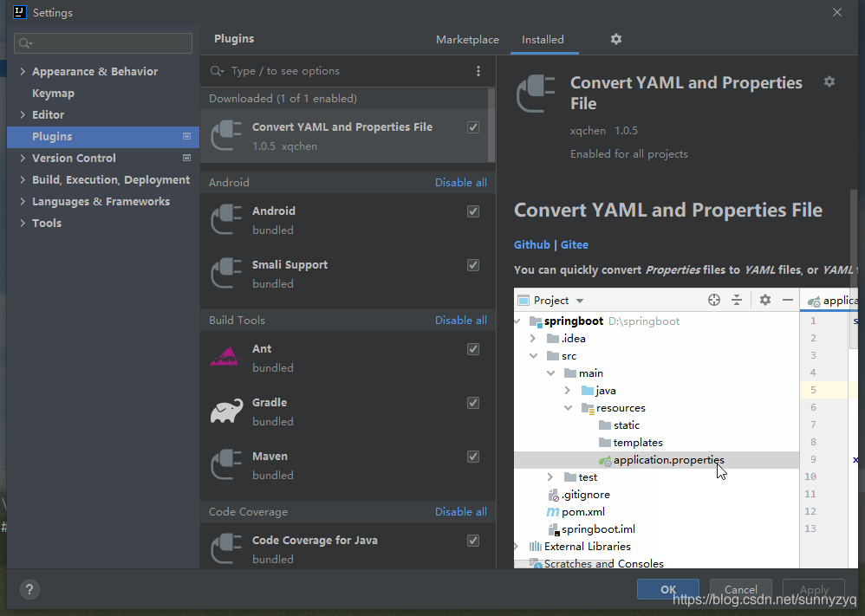
Task: Select the Keymap settings item
Action: click(x=53, y=94)
